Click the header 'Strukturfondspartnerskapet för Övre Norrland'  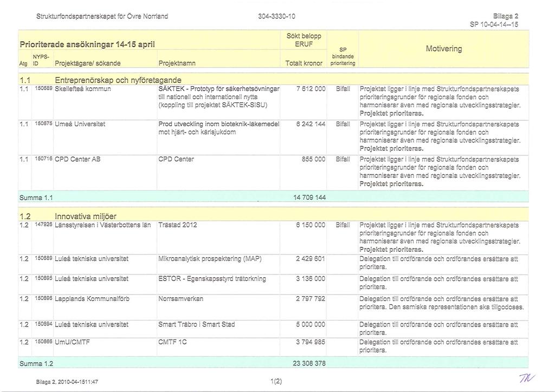coord(102,16)
